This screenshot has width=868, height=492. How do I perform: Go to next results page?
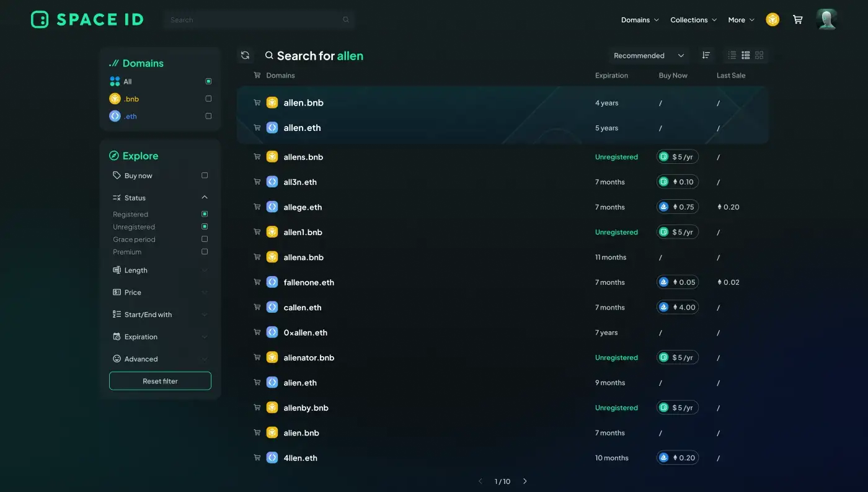coord(525,481)
